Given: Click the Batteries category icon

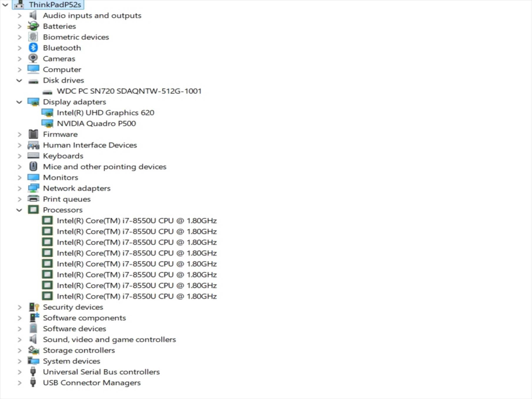Looking at the screenshot, I should tap(33, 26).
